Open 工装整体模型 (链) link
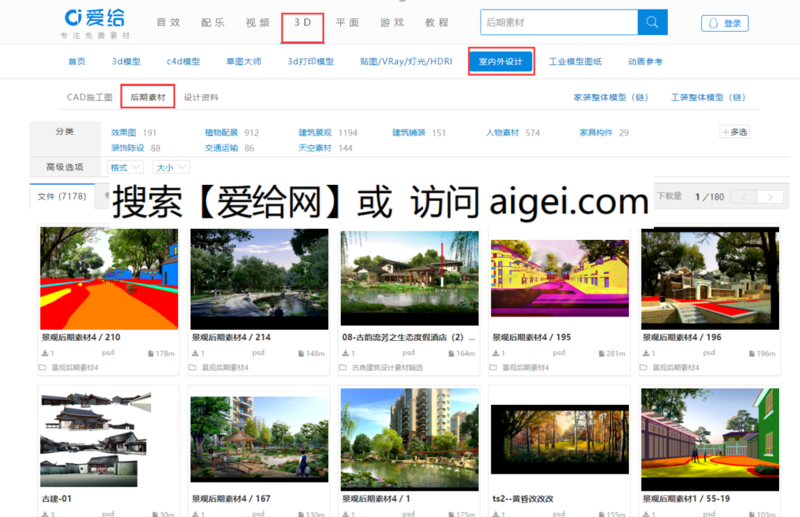This screenshot has width=800, height=517. (x=708, y=97)
